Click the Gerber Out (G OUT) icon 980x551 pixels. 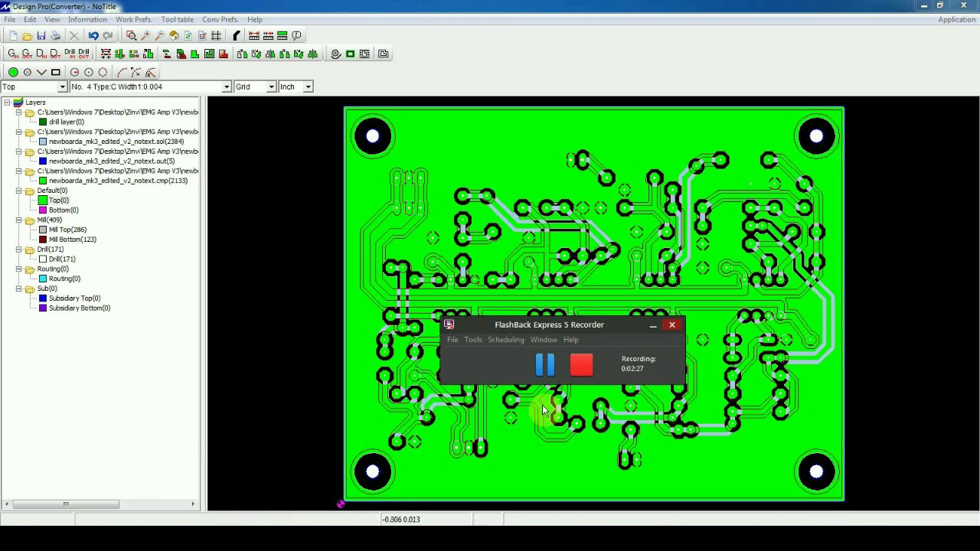pos(28,54)
